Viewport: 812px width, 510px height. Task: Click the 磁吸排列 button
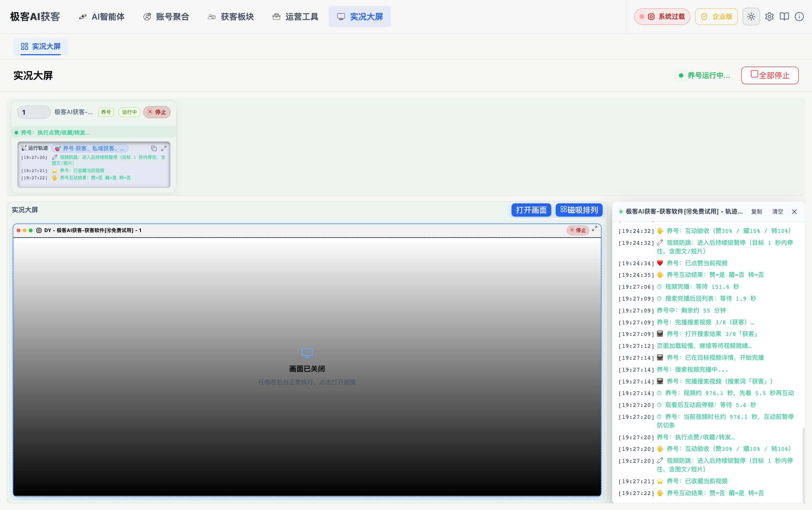coord(579,210)
